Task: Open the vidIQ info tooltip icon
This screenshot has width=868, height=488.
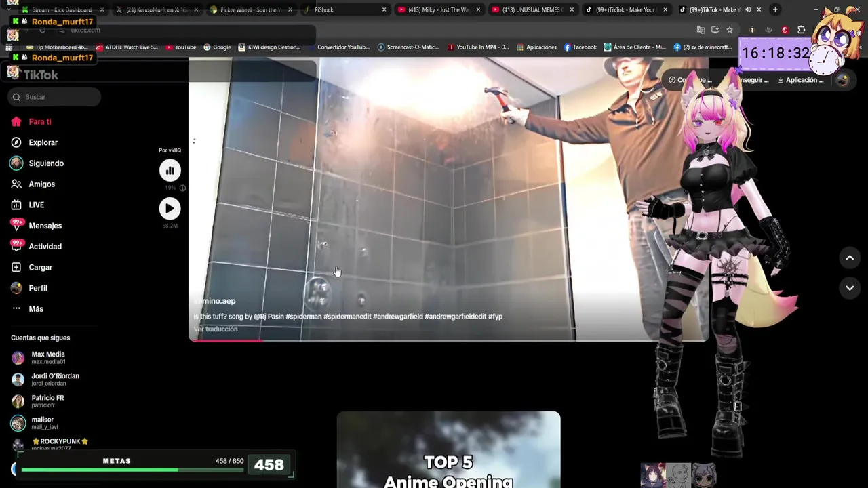Action: [182, 188]
